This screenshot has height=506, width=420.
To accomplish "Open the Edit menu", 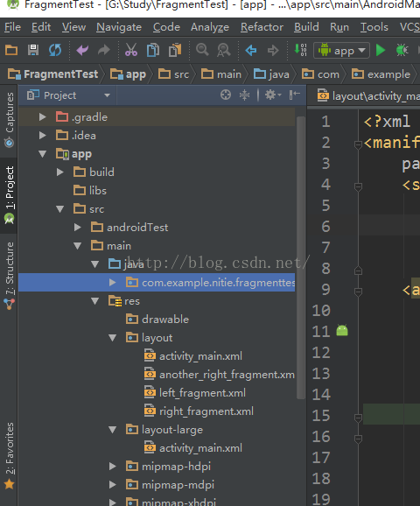I will click(41, 27).
